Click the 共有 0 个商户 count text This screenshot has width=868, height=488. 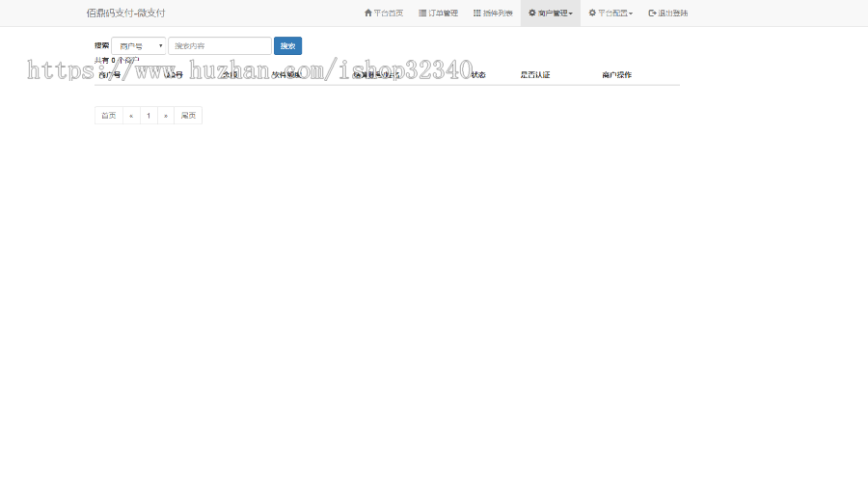pyautogui.click(x=117, y=61)
